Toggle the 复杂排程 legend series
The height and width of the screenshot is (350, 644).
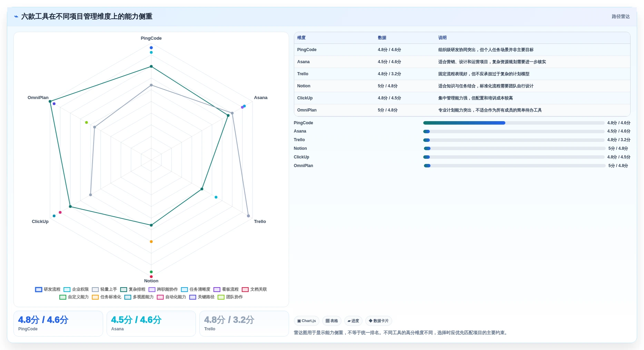pyautogui.click(x=132, y=289)
